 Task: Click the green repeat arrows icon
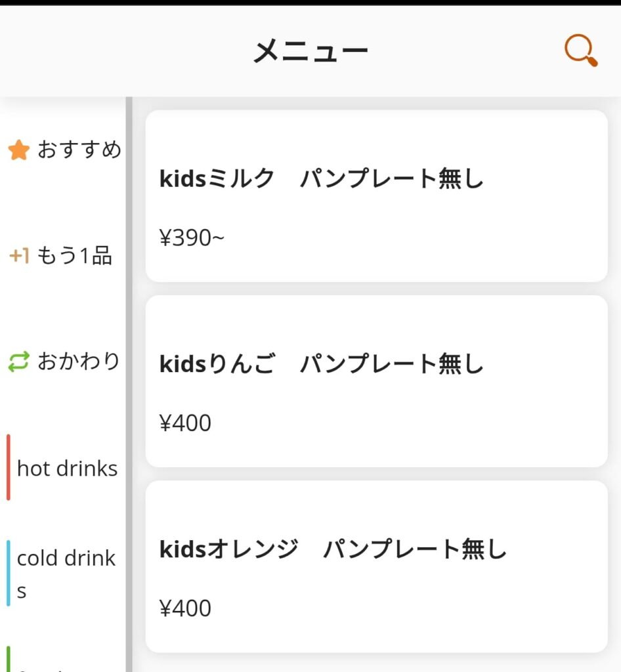19,362
